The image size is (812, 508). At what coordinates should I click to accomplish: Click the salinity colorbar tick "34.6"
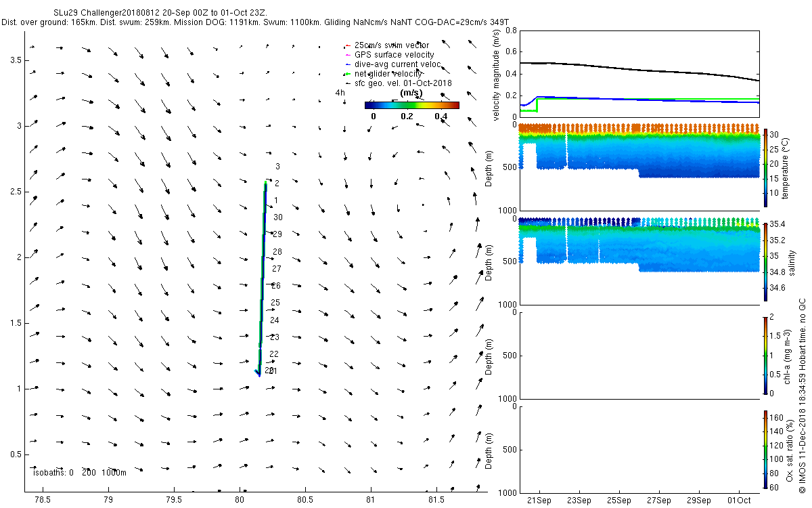pos(779,288)
